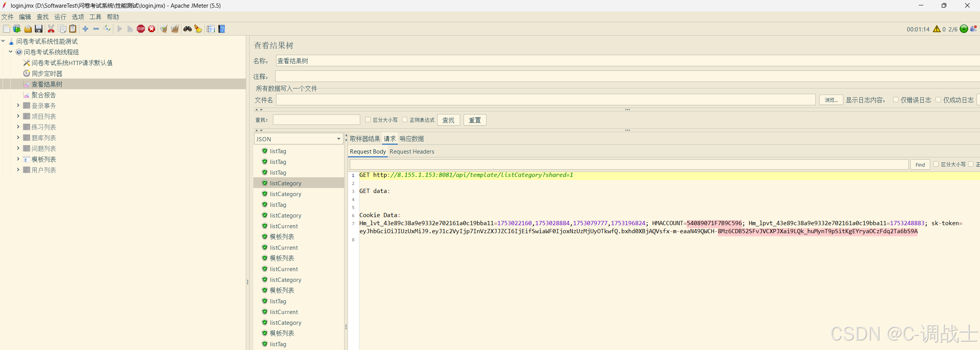The image size is (980, 350).
Task: Enable 仅错误日志 checkbox
Action: click(896, 100)
